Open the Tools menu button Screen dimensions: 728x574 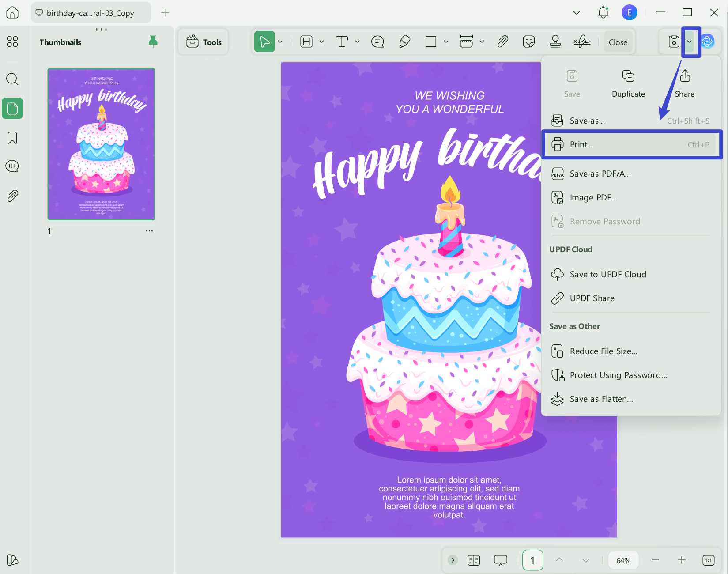pos(204,42)
